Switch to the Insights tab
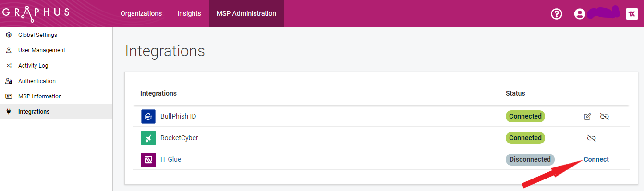 click(189, 14)
